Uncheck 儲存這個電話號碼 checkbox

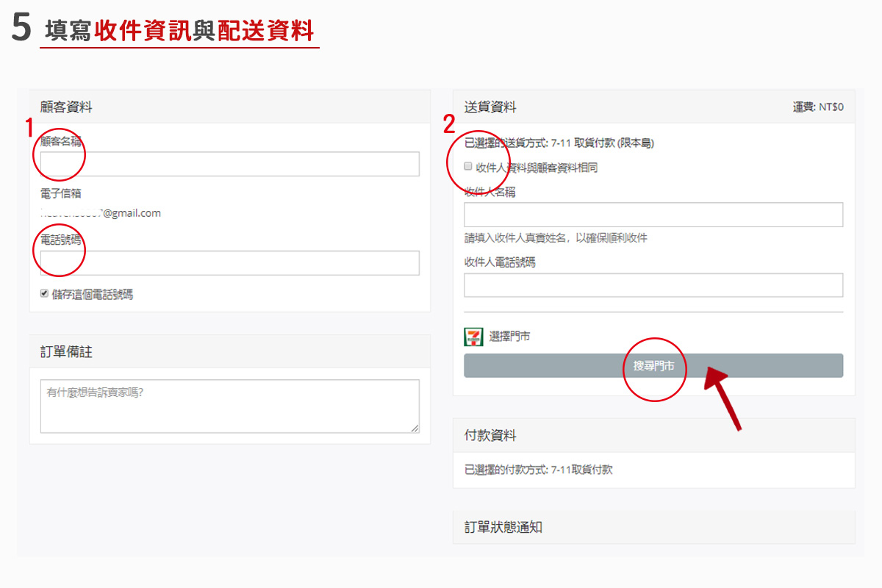tap(45, 294)
